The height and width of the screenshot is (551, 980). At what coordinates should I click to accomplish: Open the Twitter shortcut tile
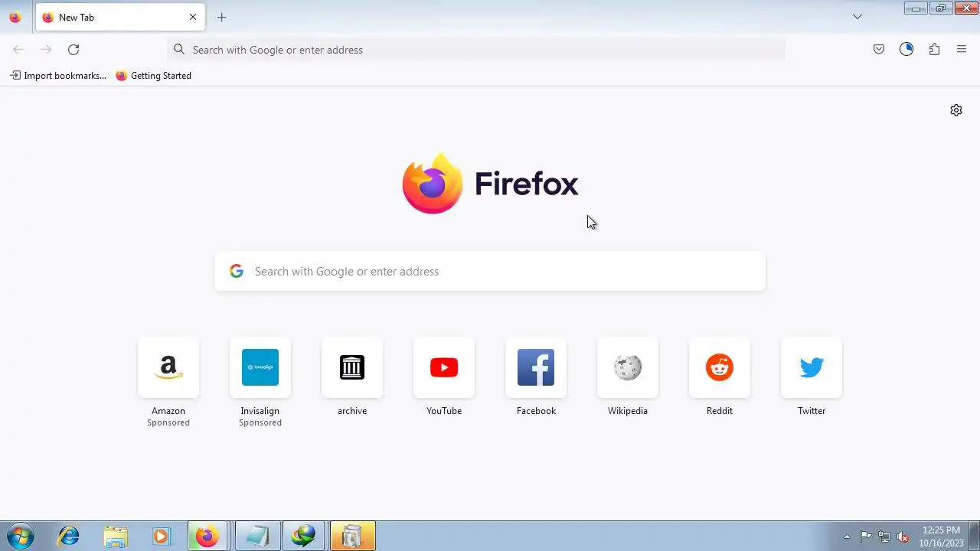[x=812, y=367]
